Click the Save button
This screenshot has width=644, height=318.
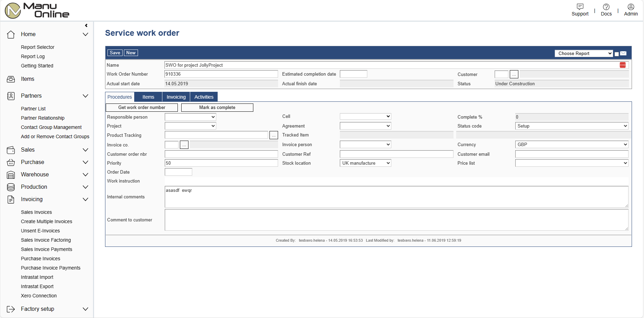115,53
